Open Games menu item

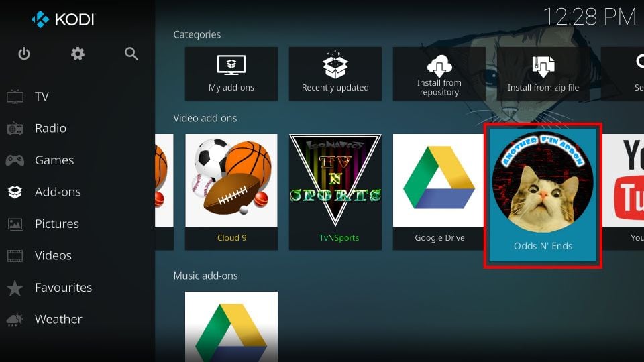click(77, 160)
